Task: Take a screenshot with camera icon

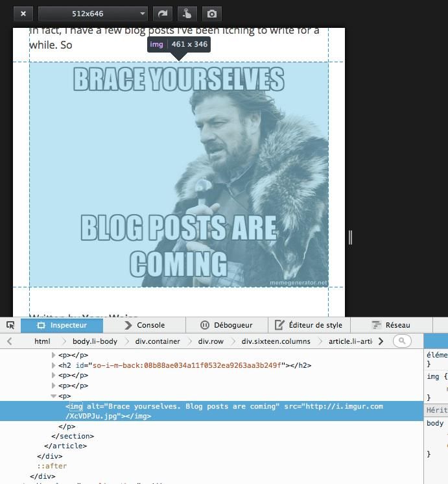Action: [x=211, y=13]
